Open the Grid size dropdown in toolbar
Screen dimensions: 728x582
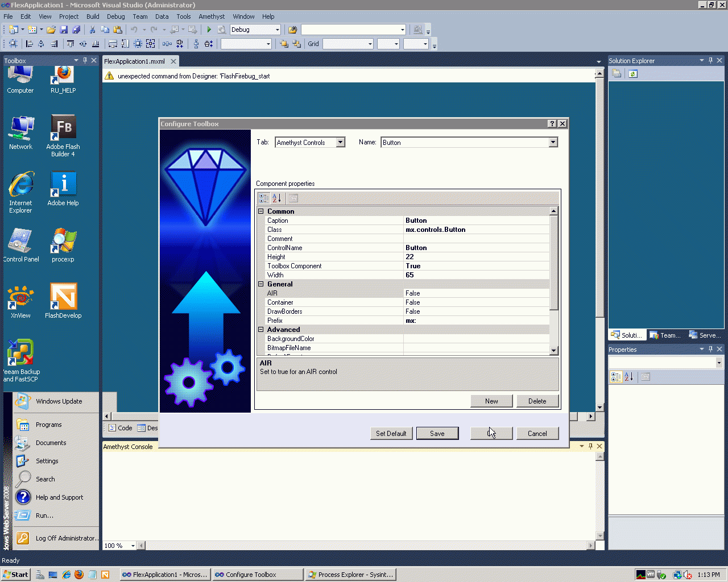point(370,44)
